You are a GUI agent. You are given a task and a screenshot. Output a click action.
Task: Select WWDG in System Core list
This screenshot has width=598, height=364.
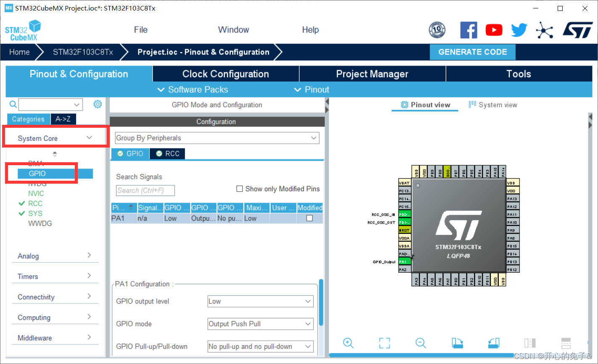click(x=40, y=224)
